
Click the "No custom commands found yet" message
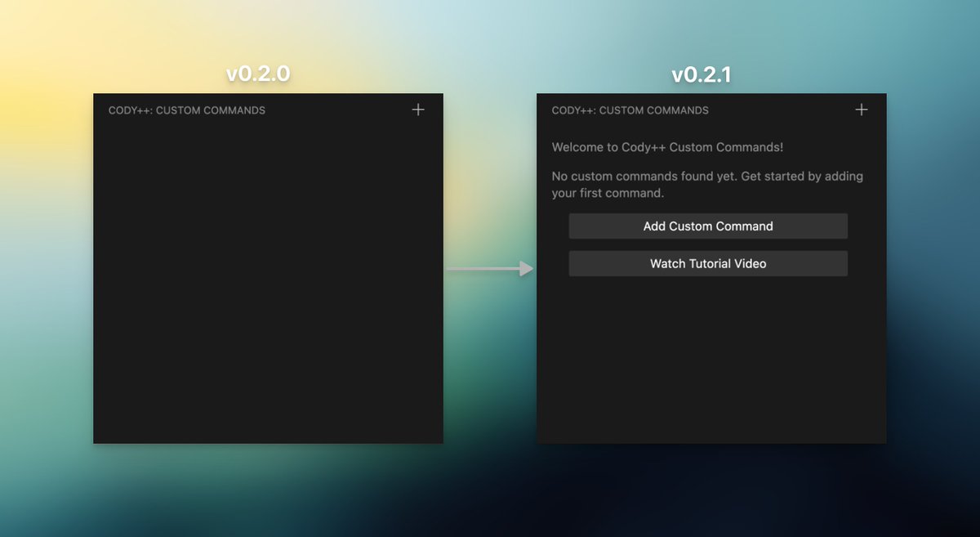pos(707,185)
